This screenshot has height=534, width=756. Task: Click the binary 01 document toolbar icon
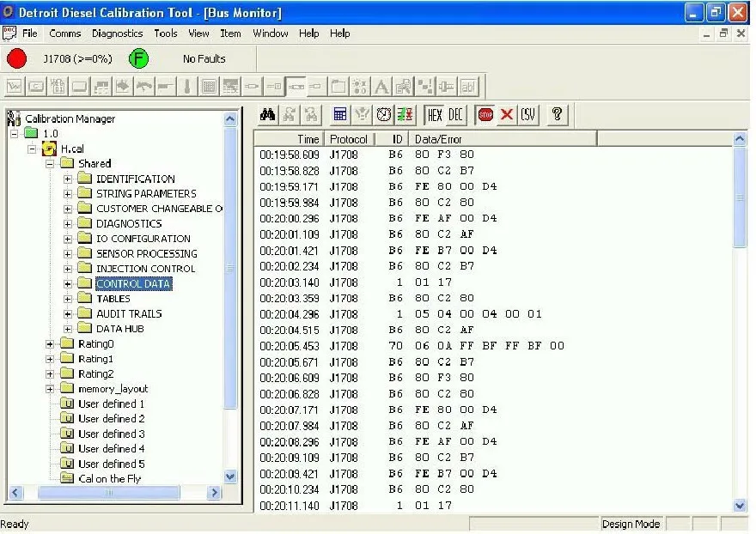coord(58,87)
